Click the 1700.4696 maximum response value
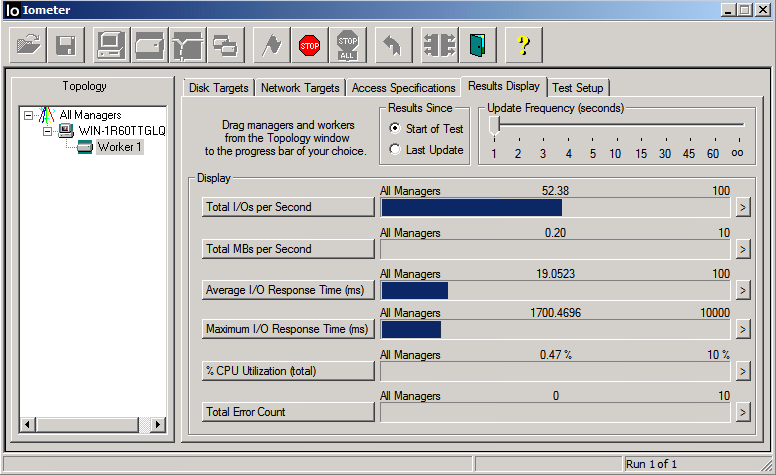Screen dimensions: 776x475 pos(555,313)
